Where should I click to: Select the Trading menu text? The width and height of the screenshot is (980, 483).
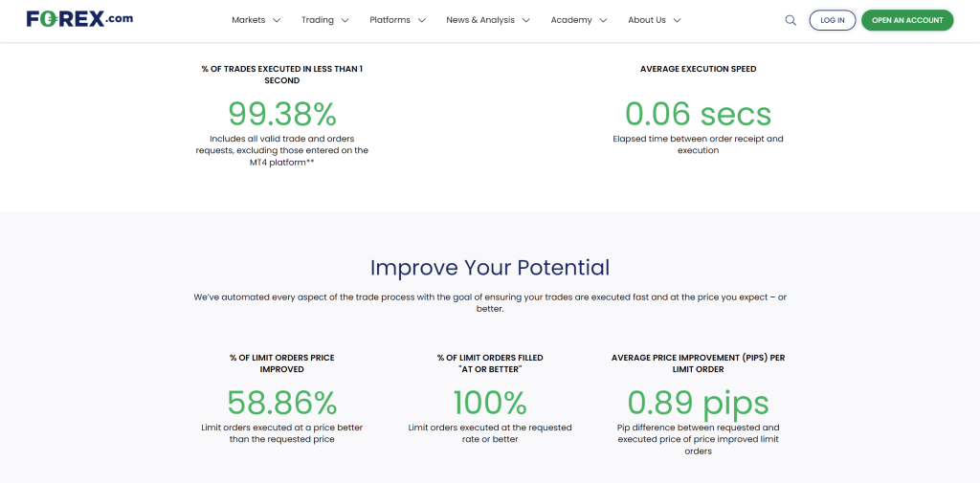317,20
